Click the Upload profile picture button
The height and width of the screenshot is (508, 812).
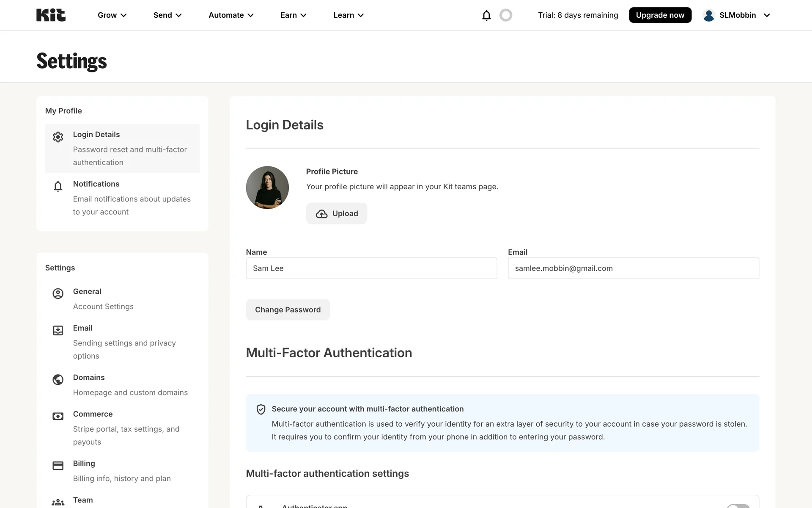[x=337, y=214]
